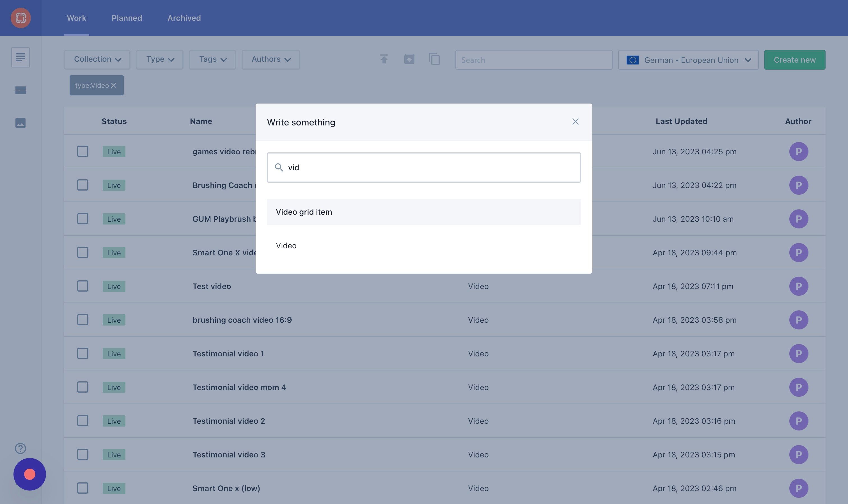Select checkbox for Testimonial video 1
Screen dimensions: 848x504
(x=82, y=354)
